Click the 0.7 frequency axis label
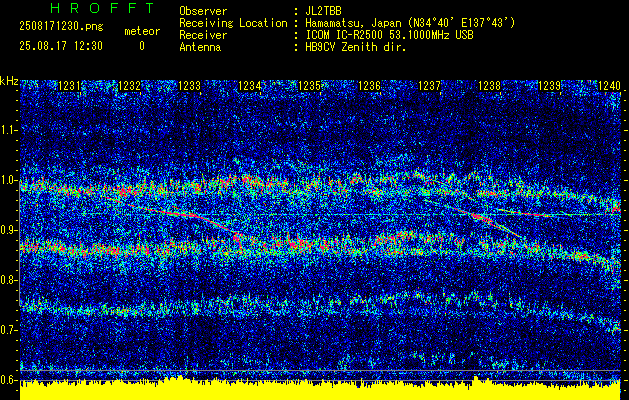 pyautogui.click(x=9, y=330)
